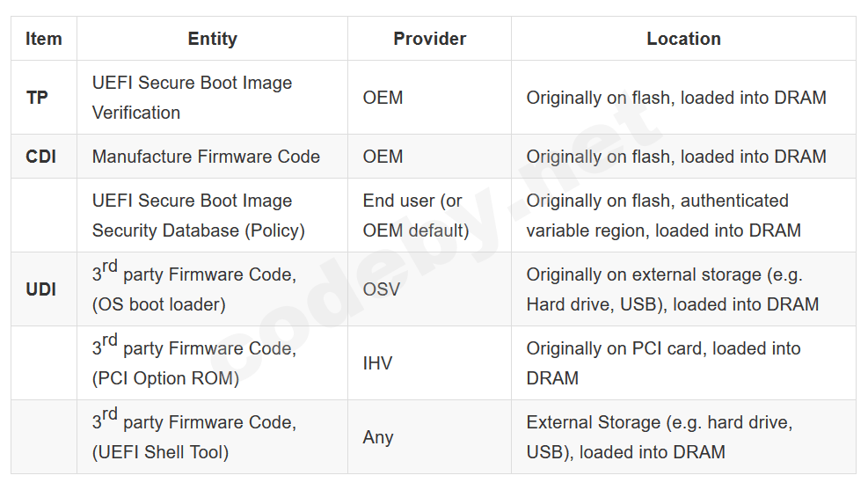This screenshot has width=868, height=490.
Task: Select the CDI item cell
Action: pyautogui.click(x=41, y=157)
